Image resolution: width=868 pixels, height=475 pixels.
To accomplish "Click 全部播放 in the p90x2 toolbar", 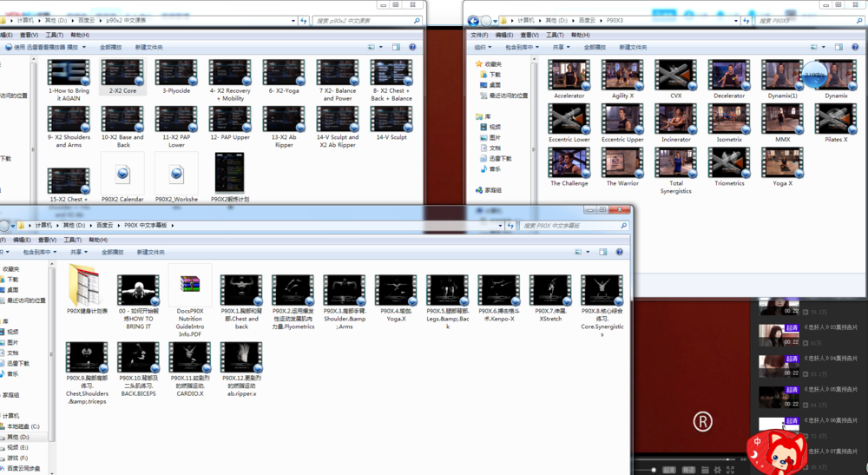I will tap(111, 47).
